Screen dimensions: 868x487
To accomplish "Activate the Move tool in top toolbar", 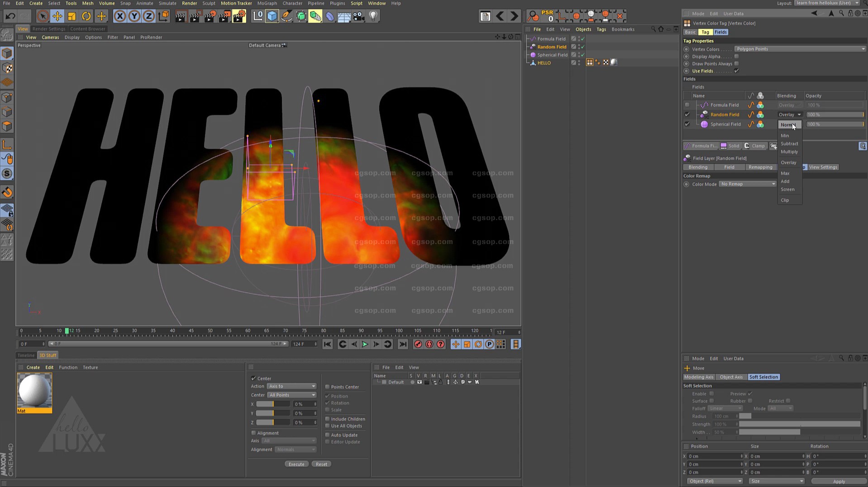I will tap(57, 16).
